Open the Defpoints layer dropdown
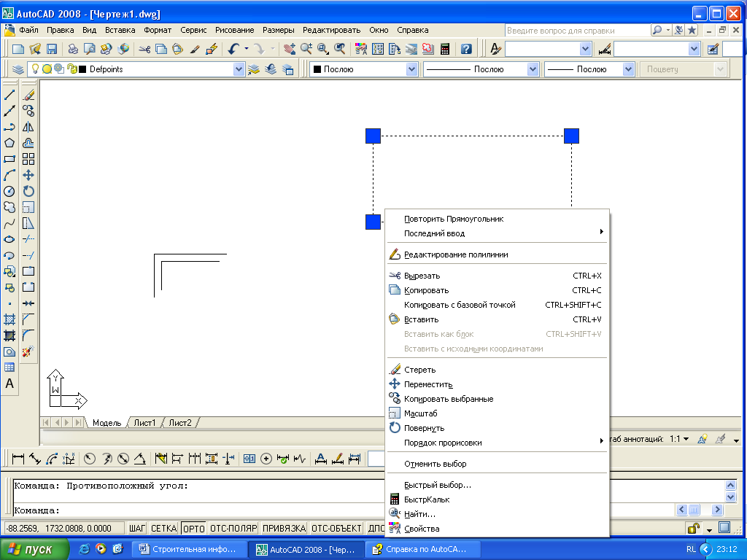Image resolution: width=747 pixels, height=560 pixels. coord(239,69)
